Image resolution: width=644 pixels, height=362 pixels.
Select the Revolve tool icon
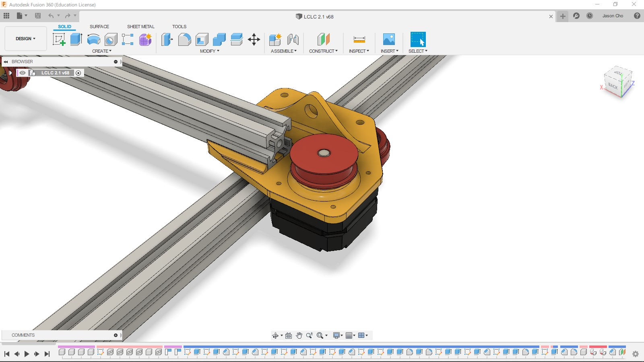(93, 39)
